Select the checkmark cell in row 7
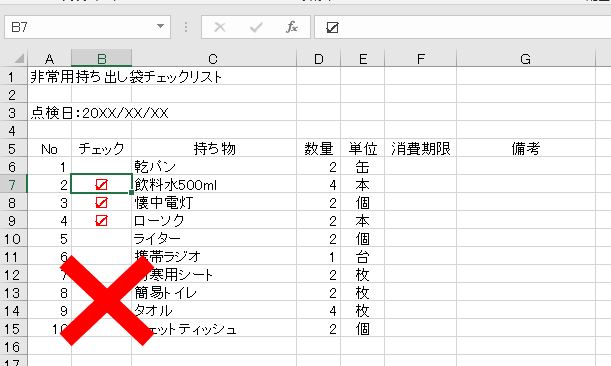The image size is (611, 366). (x=101, y=184)
